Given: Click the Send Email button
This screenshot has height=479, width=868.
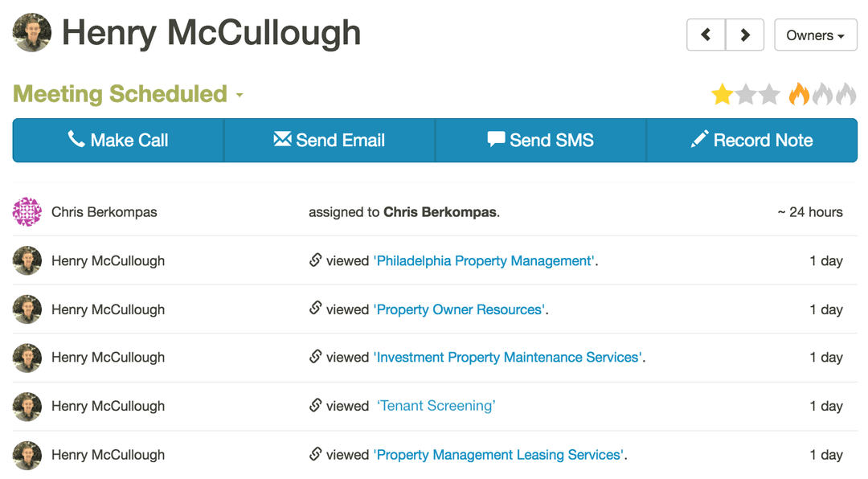Looking at the screenshot, I should [330, 141].
